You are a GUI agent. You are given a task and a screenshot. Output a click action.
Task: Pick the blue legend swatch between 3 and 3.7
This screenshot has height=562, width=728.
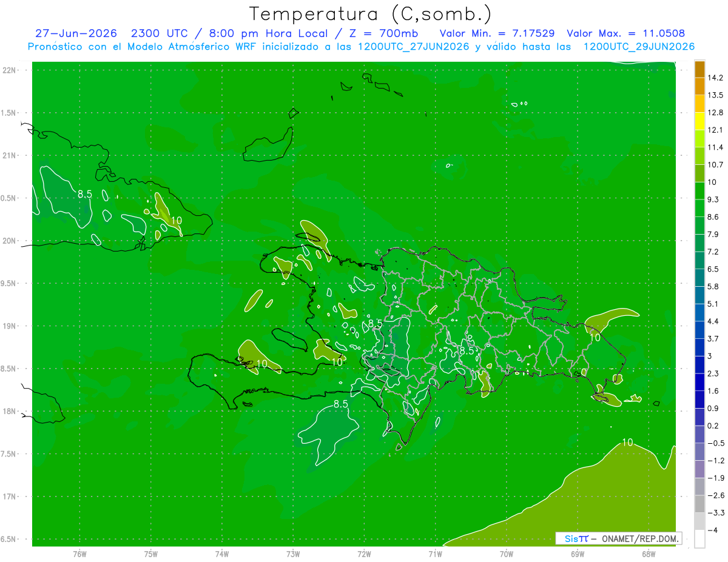[x=699, y=347]
